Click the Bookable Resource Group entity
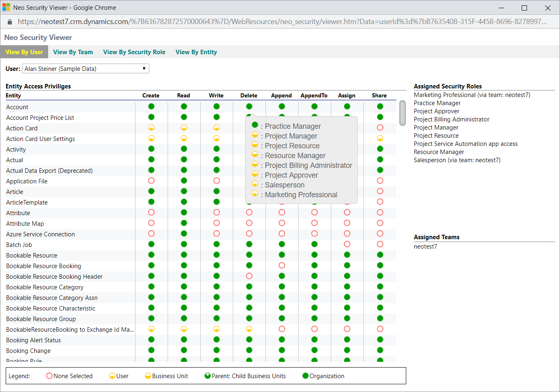 click(41, 319)
